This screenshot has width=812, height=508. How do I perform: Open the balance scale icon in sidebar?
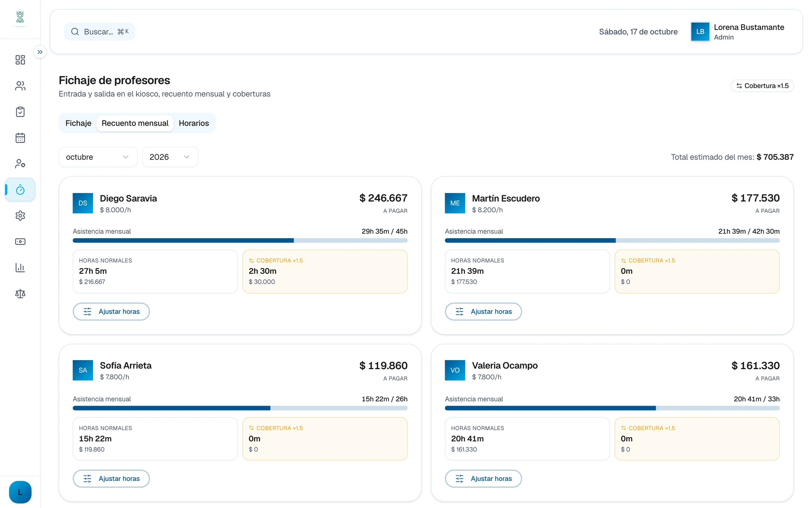[20, 294]
